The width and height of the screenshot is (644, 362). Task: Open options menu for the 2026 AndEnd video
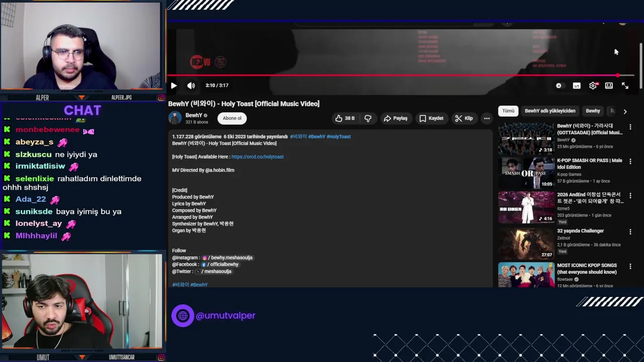click(630, 196)
